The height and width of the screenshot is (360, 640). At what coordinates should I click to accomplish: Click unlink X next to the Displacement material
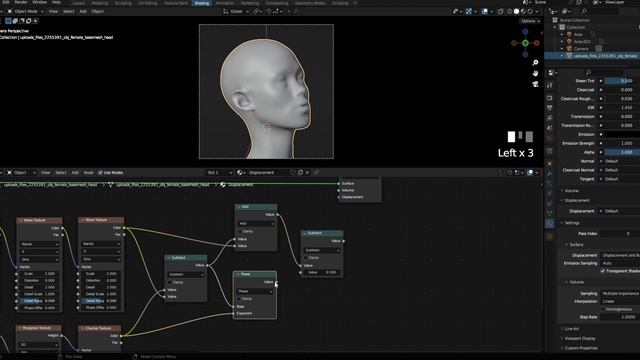[307, 173]
